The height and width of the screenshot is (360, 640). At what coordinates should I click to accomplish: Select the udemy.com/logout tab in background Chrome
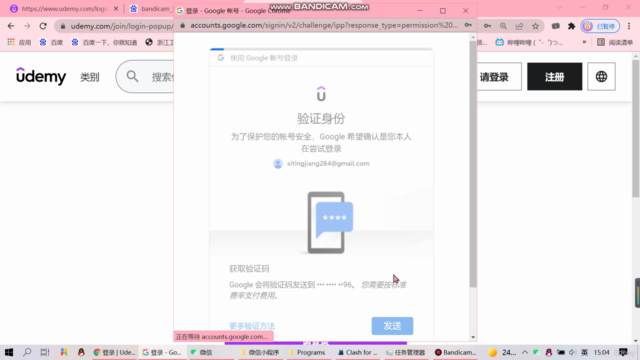[x=63, y=9]
